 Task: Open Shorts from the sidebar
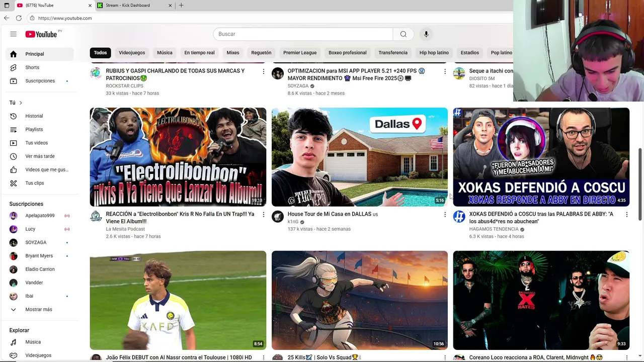(39, 67)
